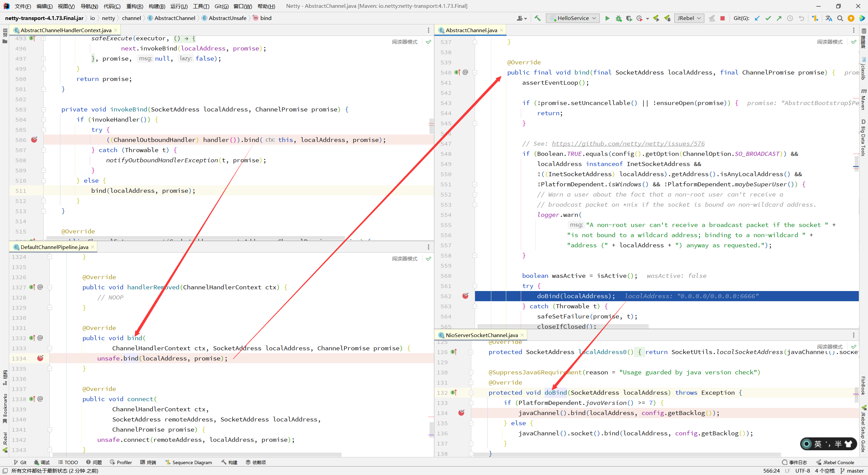Open the translate plugin icon
Viewport: 868px width, 475px height.
(829, 18)
